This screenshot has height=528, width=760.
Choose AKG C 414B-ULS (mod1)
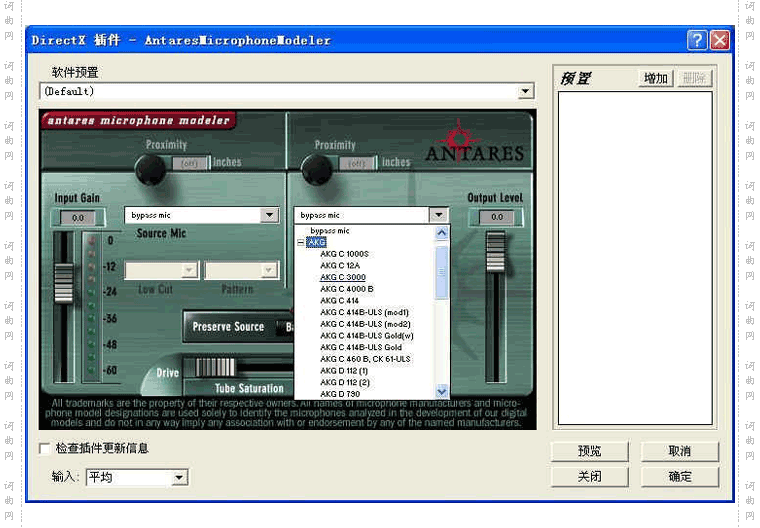[x=364, y=312]
